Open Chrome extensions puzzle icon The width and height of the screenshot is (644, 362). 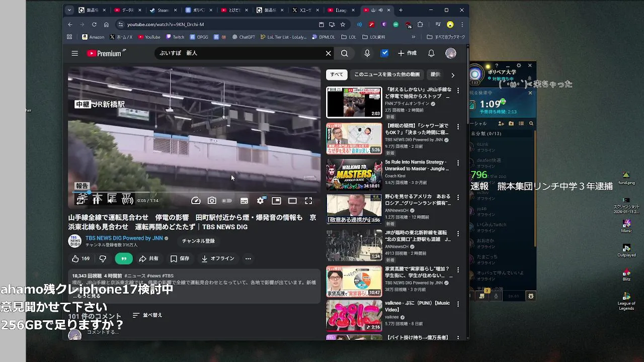(x=420, y=24)
